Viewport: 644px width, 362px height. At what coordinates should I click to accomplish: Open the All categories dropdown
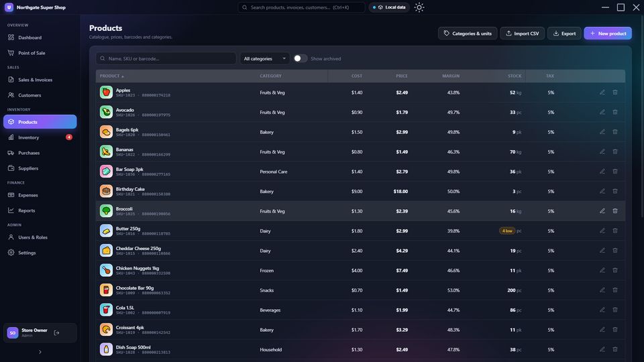tap(265, 59)
